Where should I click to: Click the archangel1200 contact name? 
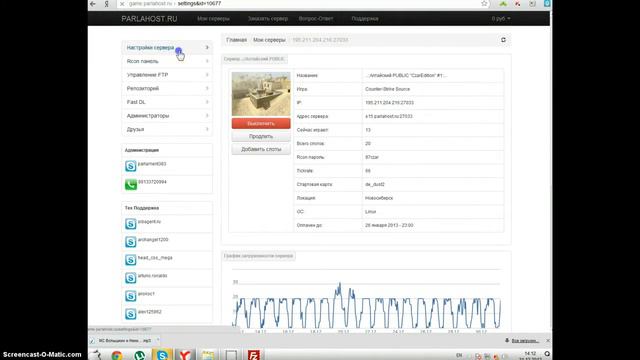[x=153, y=240]
